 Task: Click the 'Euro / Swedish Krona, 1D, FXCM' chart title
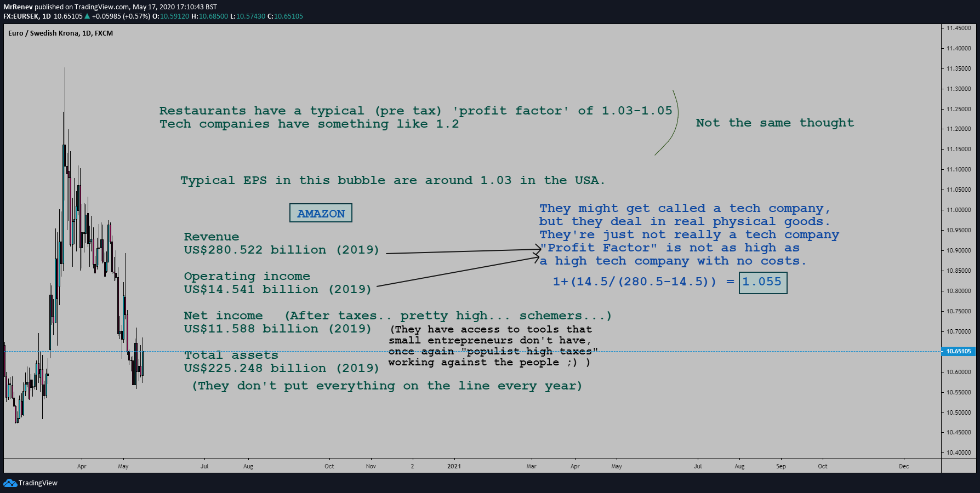[60, 33]
